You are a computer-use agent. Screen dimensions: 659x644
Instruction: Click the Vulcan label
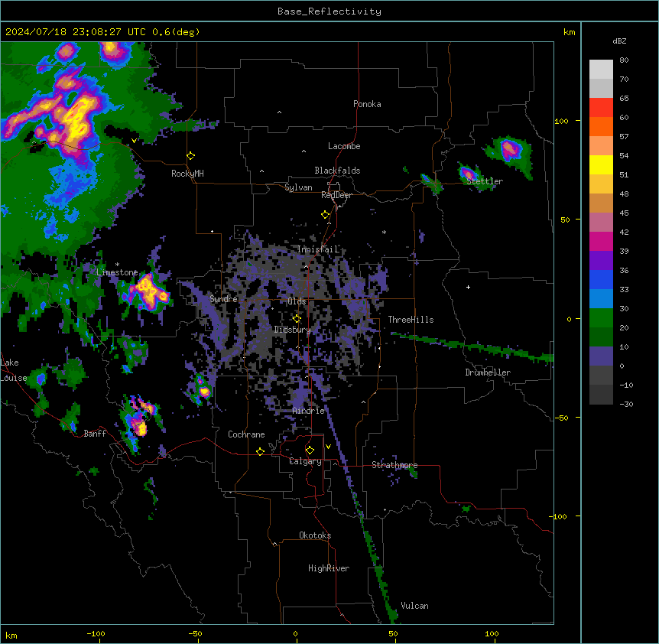point(414,606)
